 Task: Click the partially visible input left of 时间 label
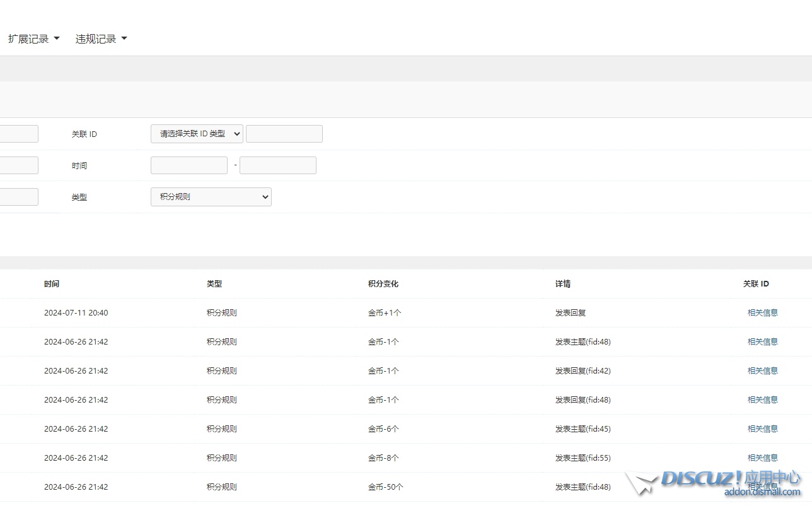pos(19,165)
